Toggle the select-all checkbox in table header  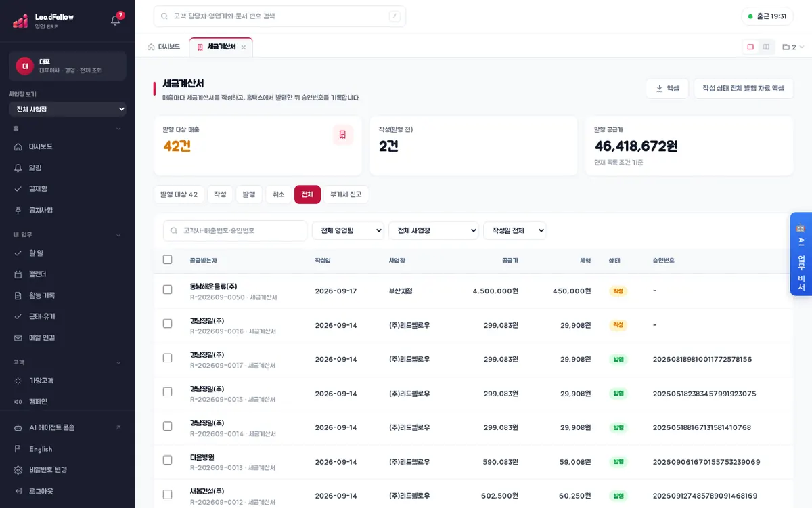coord(167,259)
